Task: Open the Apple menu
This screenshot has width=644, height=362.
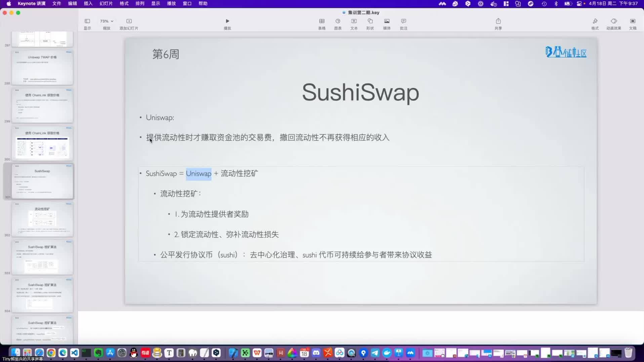Action: click(9, 3)
